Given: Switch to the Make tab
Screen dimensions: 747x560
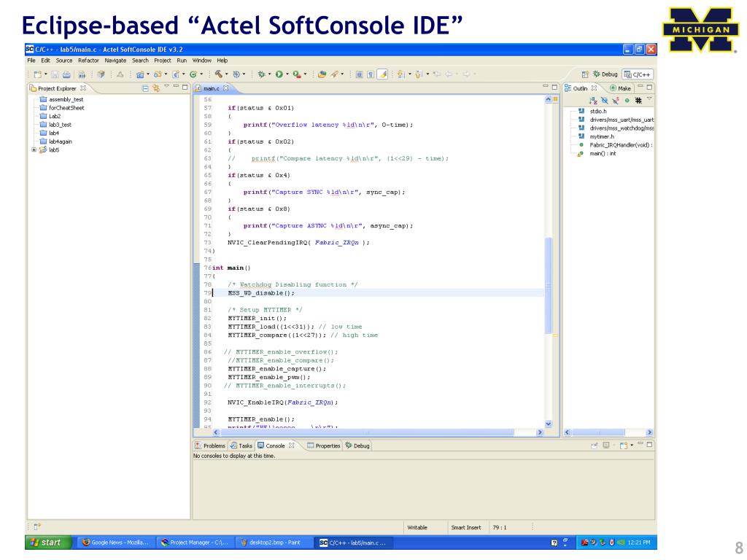Looking at the screenshot, I should tap(620, 88).
